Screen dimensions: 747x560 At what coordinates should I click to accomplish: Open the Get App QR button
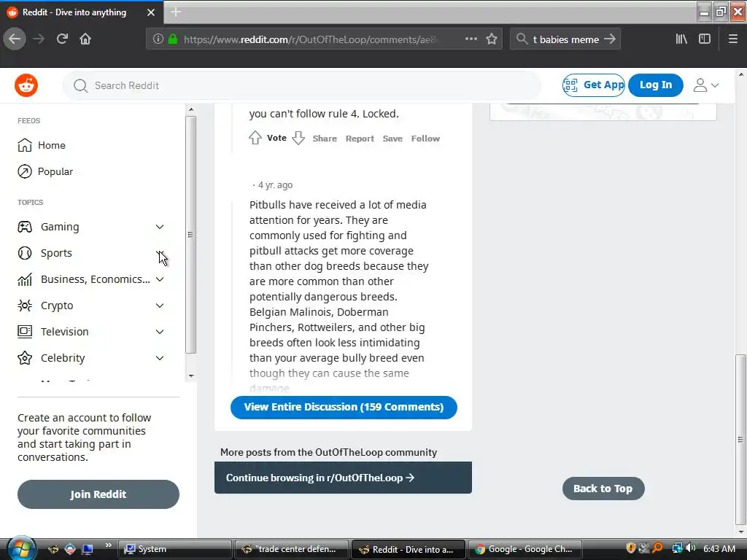click(594, 85)
